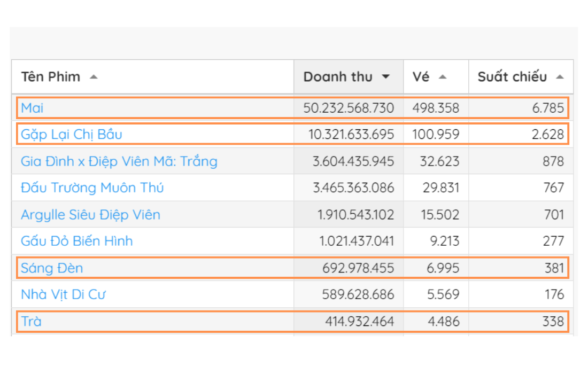Click the sort arrow beside Suất chiếu
588x374 pixels.
pyautogui.click(x=560, y=77)
